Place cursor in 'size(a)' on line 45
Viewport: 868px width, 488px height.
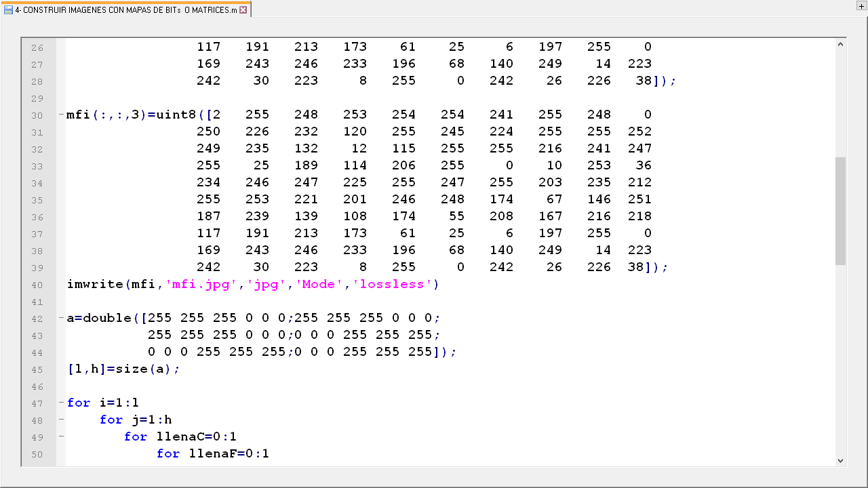[x=148, y=369]
